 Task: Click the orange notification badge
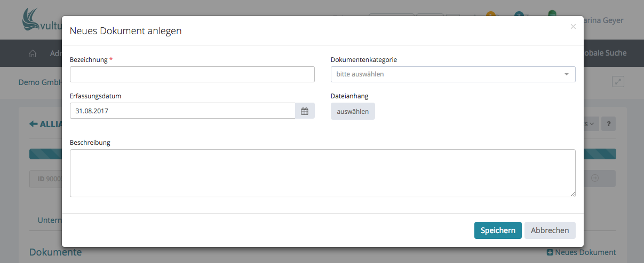490,15
